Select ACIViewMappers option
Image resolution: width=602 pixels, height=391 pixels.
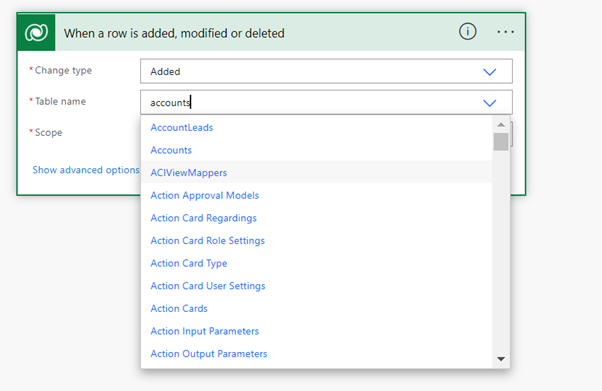point(316,173)
